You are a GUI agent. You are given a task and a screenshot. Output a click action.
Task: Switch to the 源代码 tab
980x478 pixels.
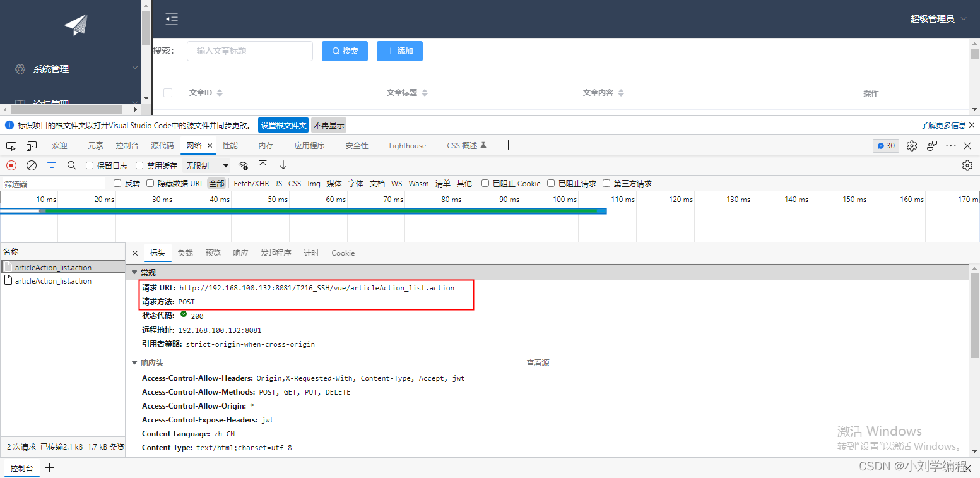[162, 146]
